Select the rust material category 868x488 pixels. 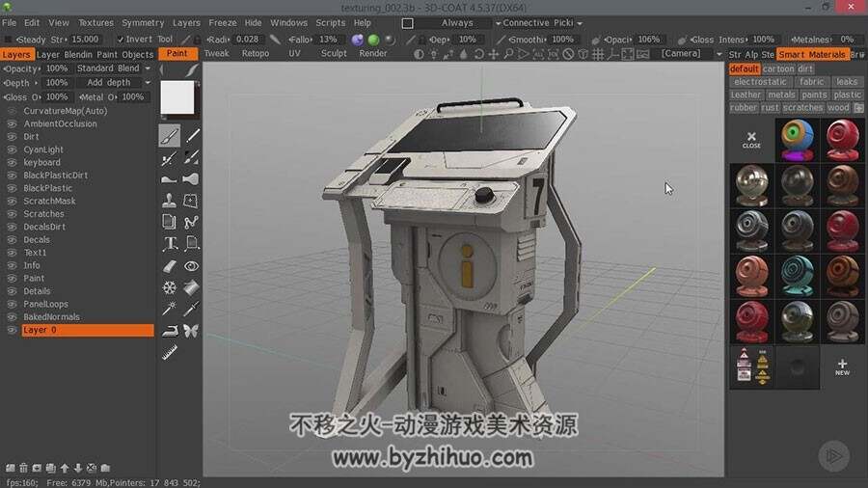pos(770,107)
